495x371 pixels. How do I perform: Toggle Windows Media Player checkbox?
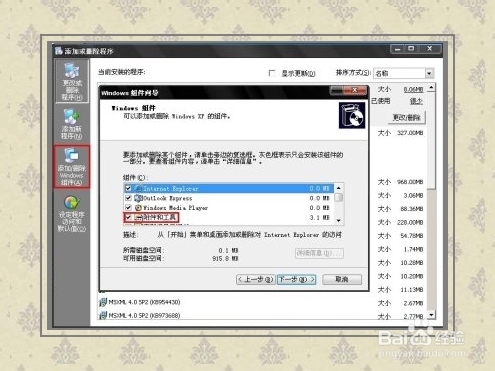[x=128, y=208]
